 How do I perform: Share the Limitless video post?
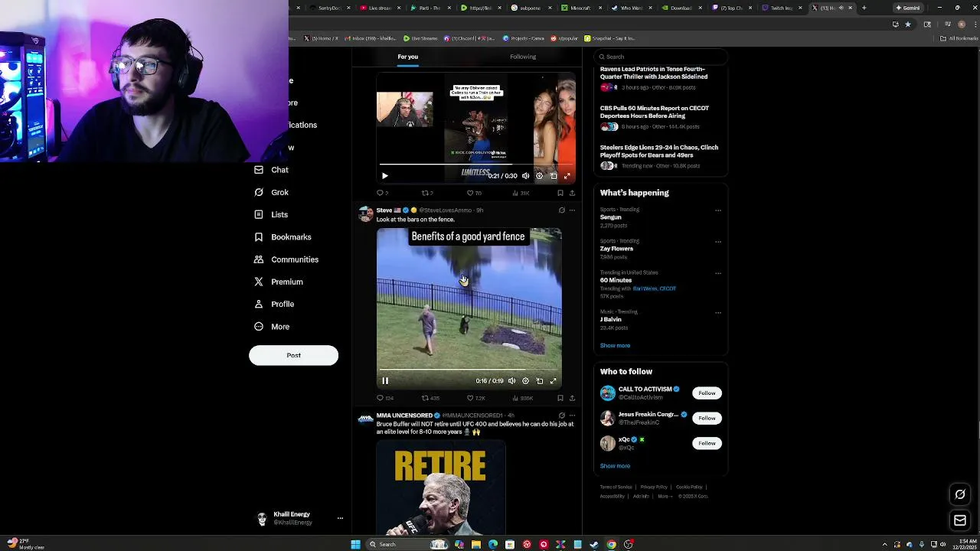tap(572, 193)
